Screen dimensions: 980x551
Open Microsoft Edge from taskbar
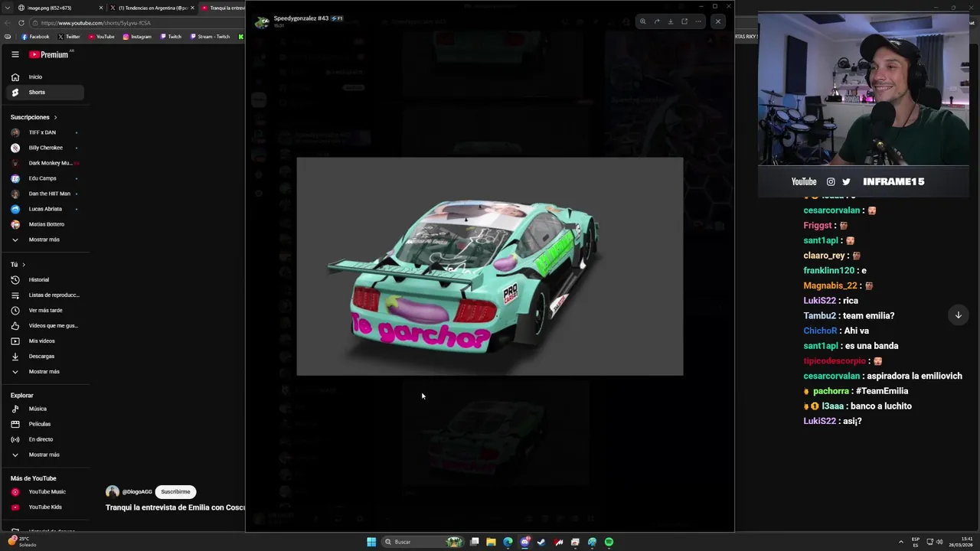[x=508, y=542]
